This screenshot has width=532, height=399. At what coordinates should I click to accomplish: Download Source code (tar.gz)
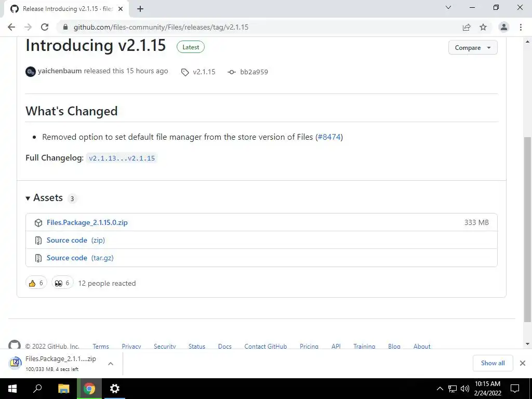[80, 258]
